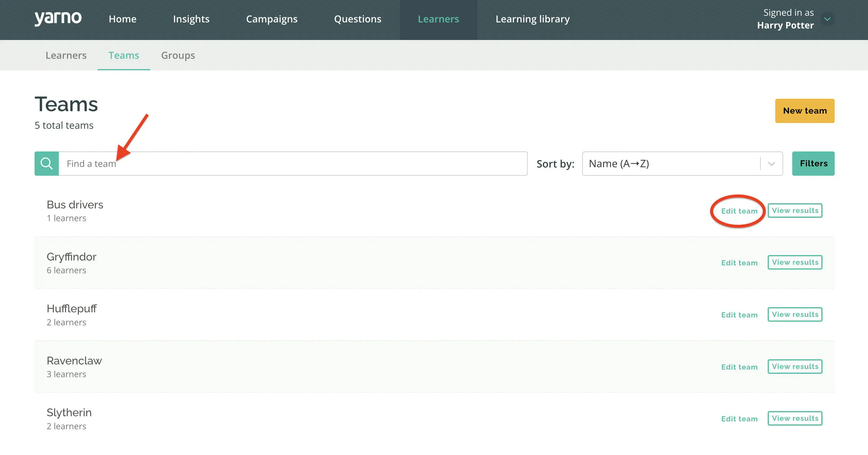This screenshot has width=868, height=455.
Task: View results for Ravenclaw
Action: tap(795, 367)
